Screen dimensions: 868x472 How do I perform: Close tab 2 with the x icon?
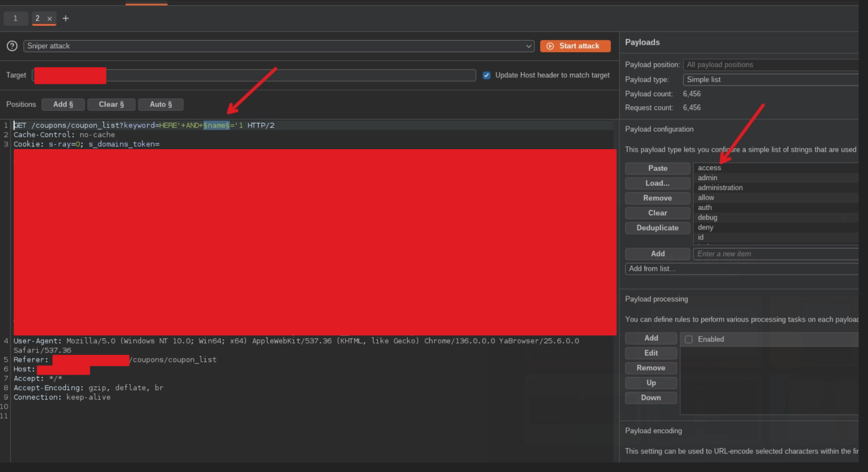tap(50, 19)
